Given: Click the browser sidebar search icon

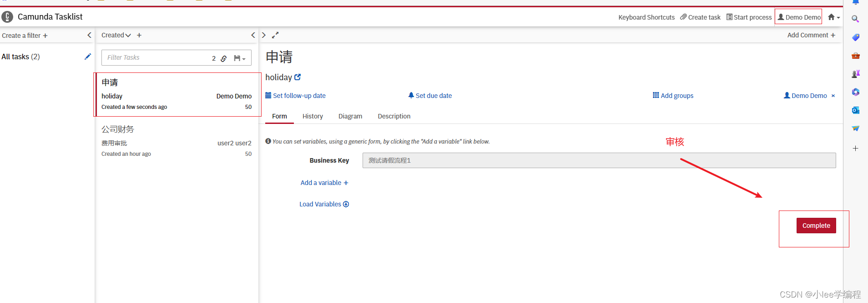Looking at the screenshot, I should [855, 19].
